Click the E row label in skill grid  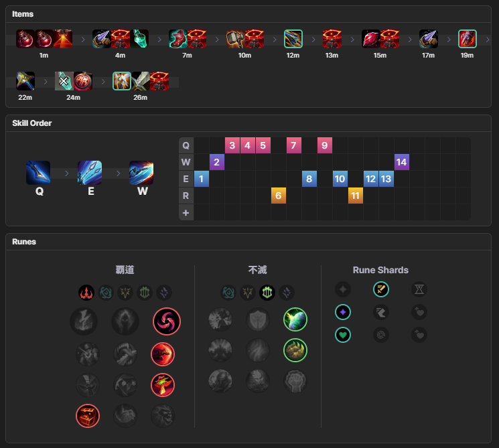186,179
